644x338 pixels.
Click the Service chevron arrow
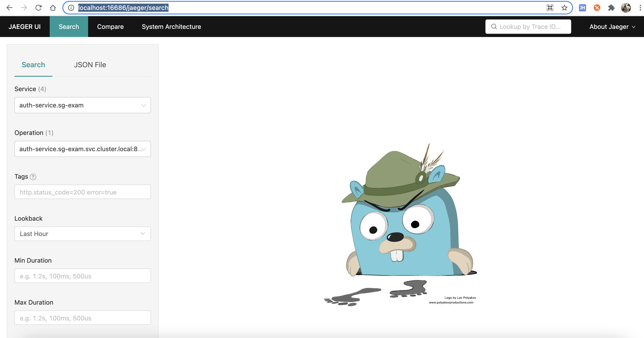click(143, 105)
